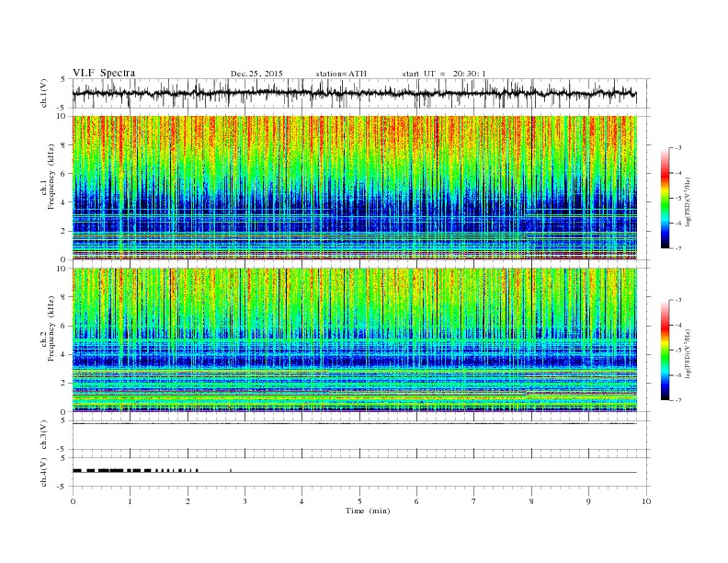Click the time axis tick label "2"
The width and height of the screenshot is (728, 563).
[188, 501]
